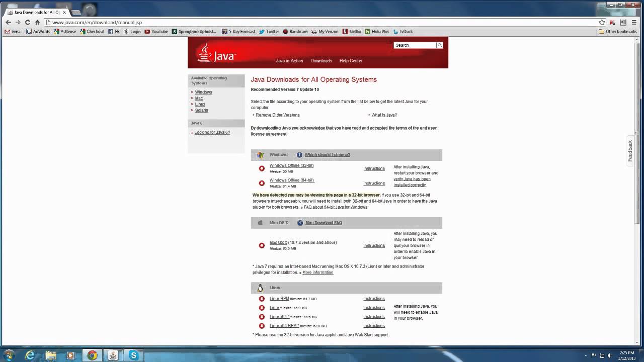Click the Java logo in the header
Screen dimensions: 644x362
(x=216, y=53)
